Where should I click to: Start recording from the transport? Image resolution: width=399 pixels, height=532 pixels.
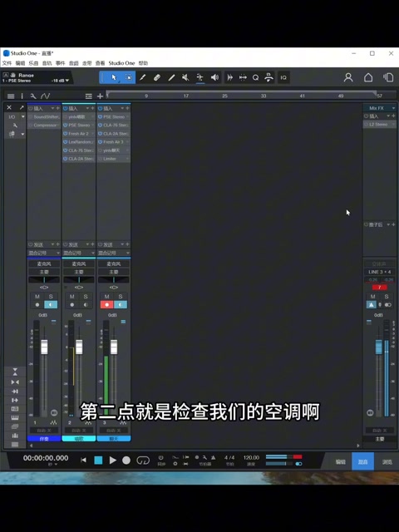coord(126,460)
